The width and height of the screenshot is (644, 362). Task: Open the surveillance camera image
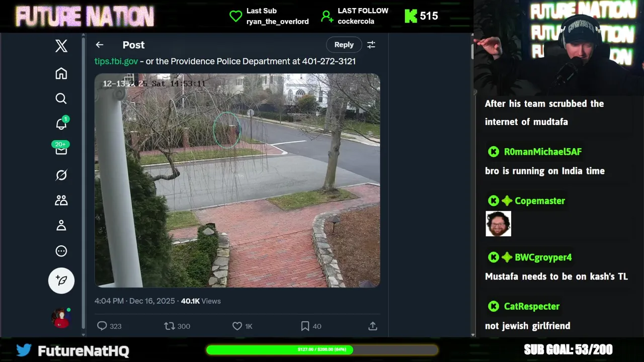[237, 180]
